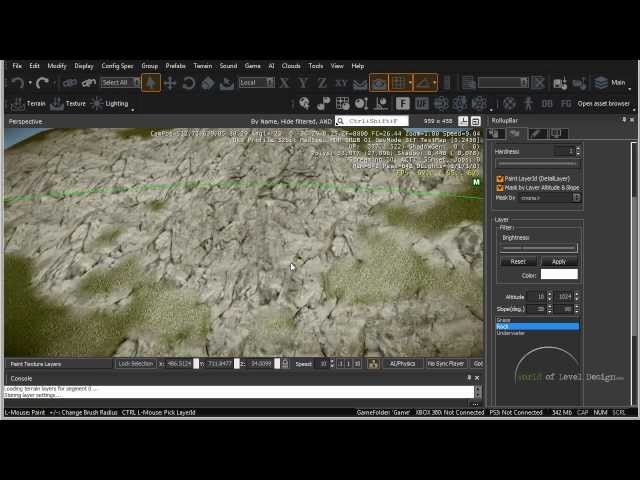The height and width of the screenshot is (480, 640).
Task: Enable follow terrain snapping icon
Action: tap(360, 84)
